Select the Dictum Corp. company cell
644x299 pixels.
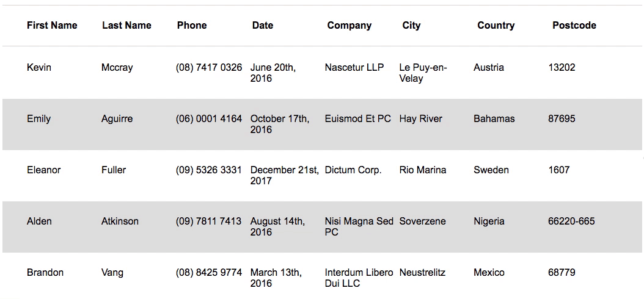353,170
